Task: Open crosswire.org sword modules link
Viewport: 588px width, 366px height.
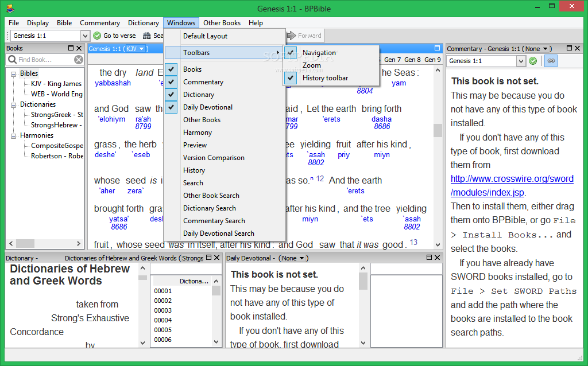Action: [512, 185]
